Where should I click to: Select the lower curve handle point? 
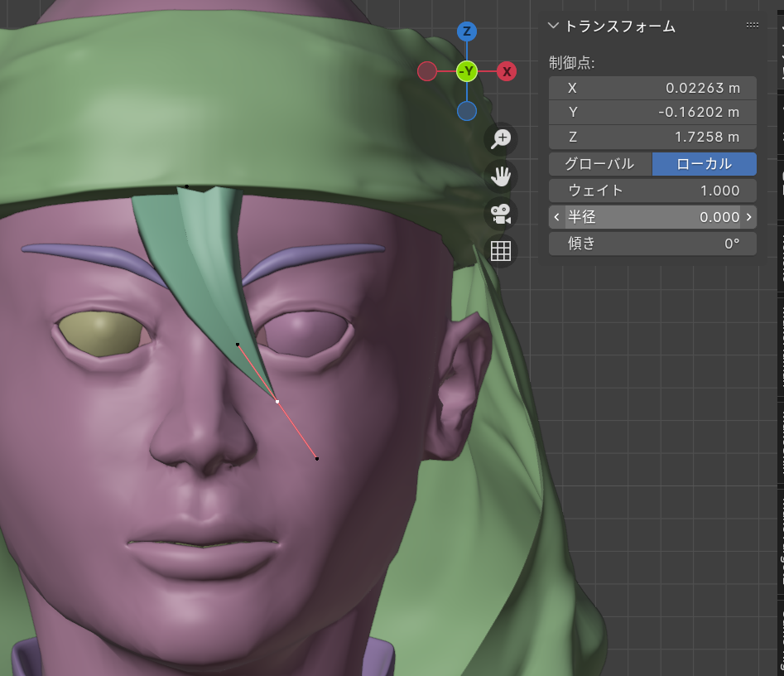317,458
